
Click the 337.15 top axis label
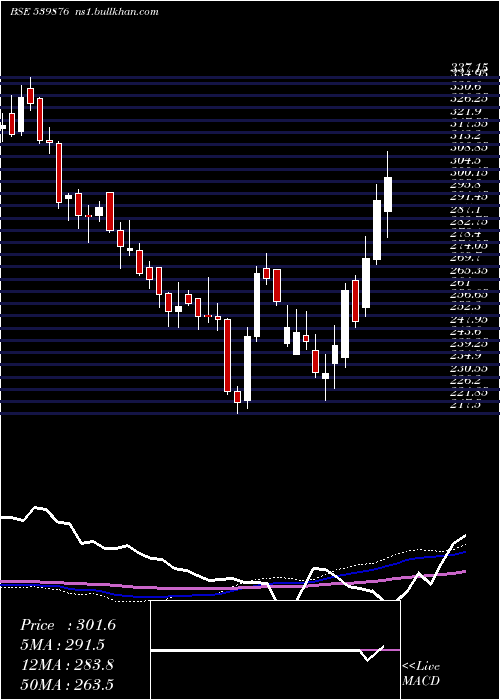coord(470,66)
